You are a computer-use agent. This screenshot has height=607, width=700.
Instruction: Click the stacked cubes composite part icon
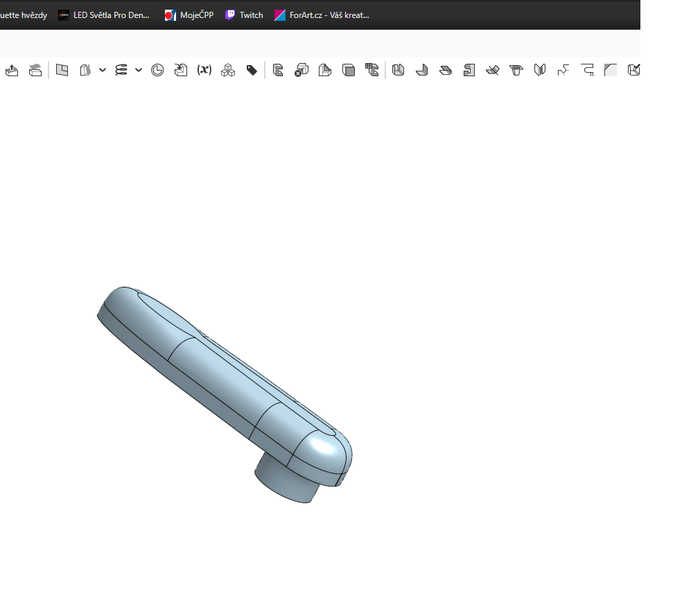pyautogui.click(x=228, y=70)
